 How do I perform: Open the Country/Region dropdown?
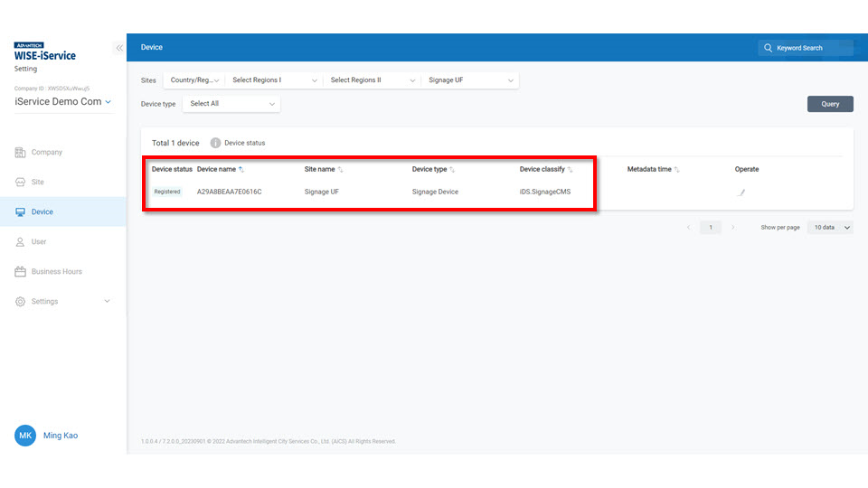click(x=193, y=80)
